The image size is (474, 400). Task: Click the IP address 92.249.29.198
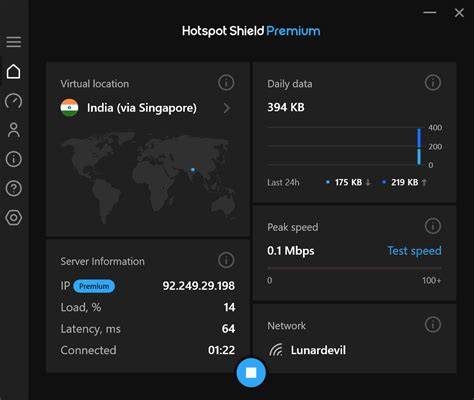pyautogui.click(x=199, y=286)
